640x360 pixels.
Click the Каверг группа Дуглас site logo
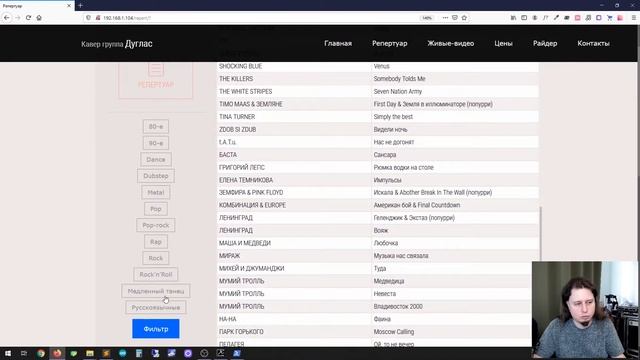tap(117, 44)
